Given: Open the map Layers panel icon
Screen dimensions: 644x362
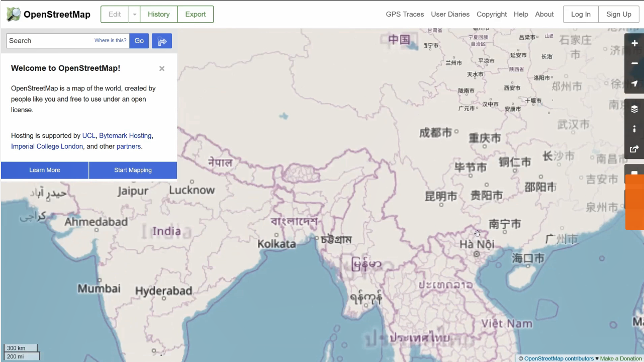Looking at the screenshot, I should (x=634, y=109).
